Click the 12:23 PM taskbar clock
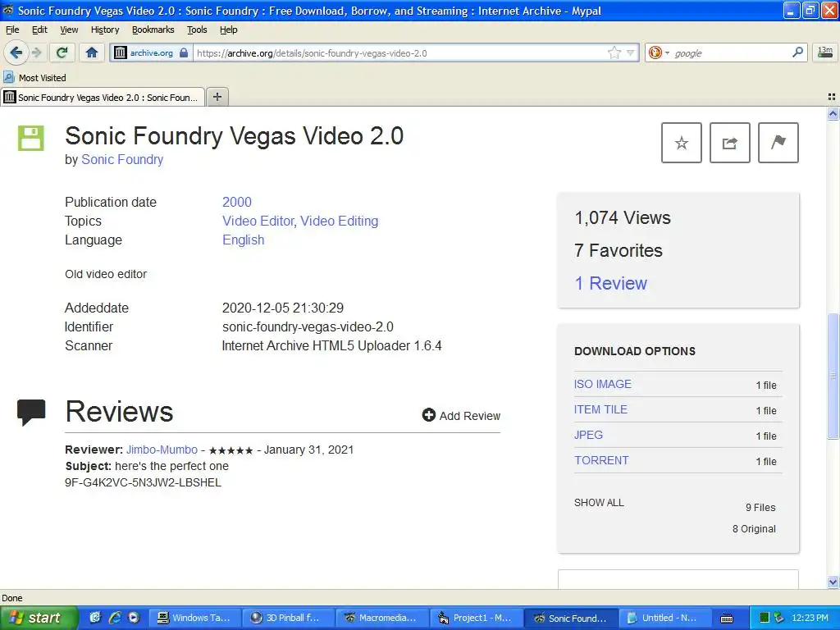 810,618
